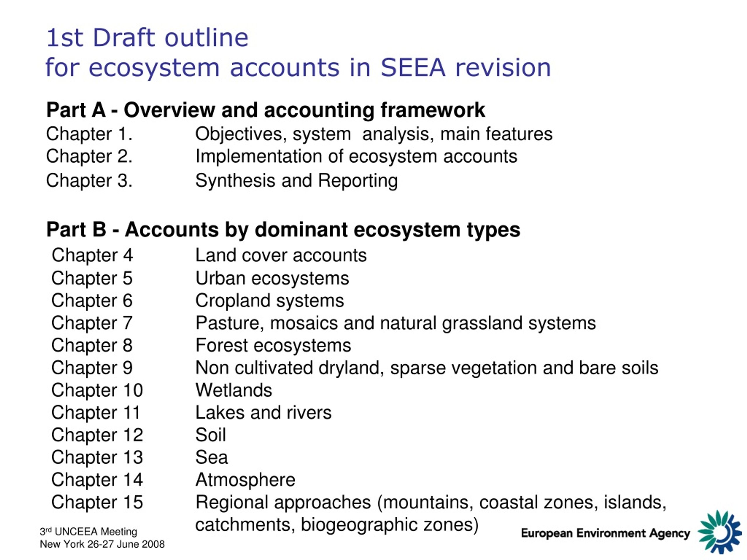Click the title line 'for ecosystem accounts in SEEA revision'
Viewport: 747px width, 560px height.
point(298,68)
